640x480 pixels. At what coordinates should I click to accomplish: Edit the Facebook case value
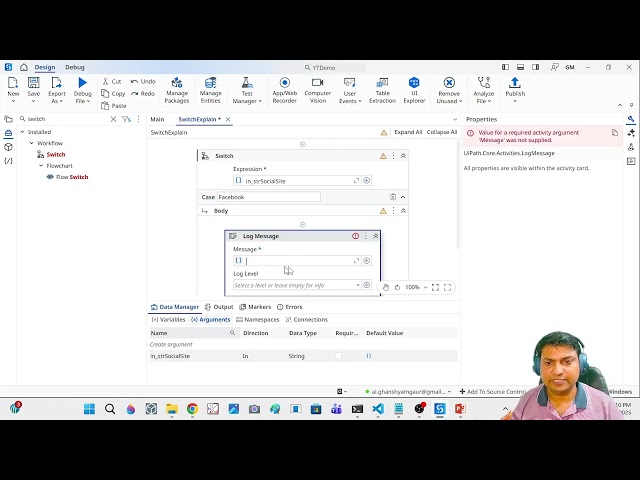coord(269,197)
